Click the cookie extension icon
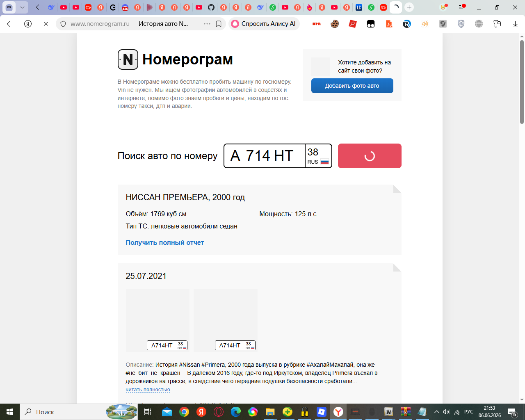 [335, 24]
